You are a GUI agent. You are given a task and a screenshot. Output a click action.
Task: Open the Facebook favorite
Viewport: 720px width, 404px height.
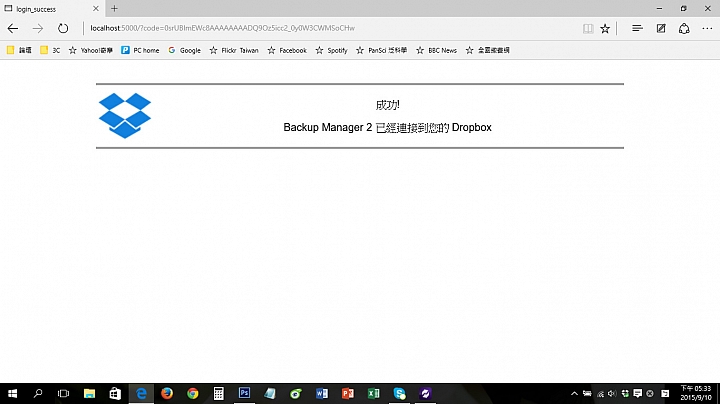pos(287,50)
